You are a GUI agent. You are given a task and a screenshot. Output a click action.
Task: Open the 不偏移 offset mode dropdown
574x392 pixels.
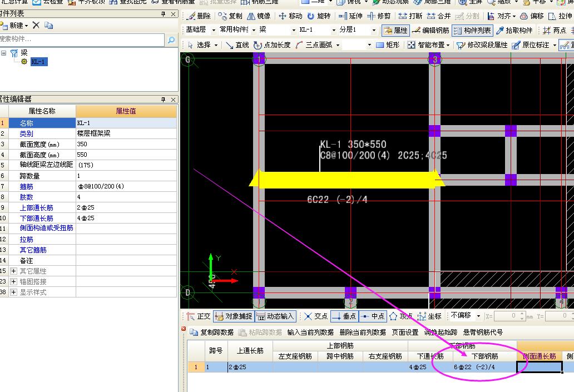tap(478, 315)
